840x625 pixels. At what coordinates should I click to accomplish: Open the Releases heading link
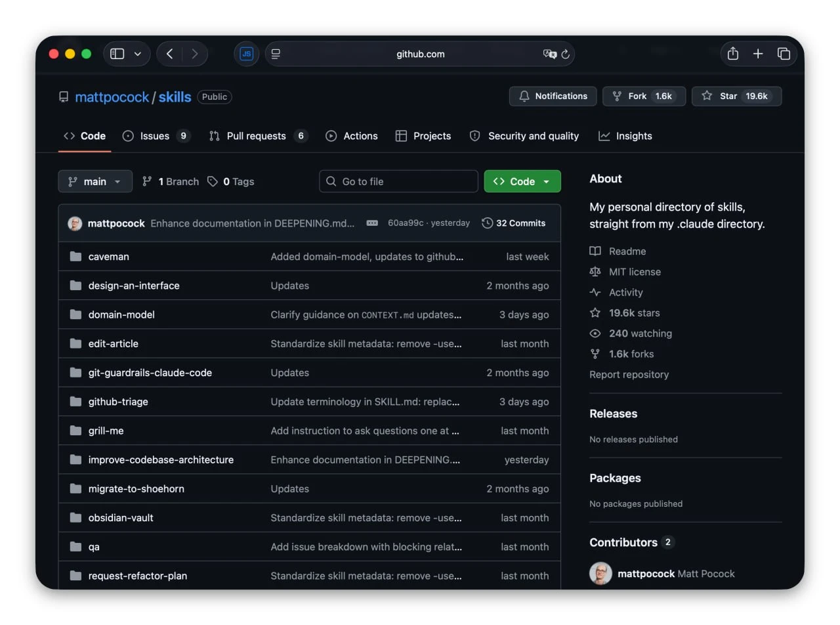[x=613, y=414]
